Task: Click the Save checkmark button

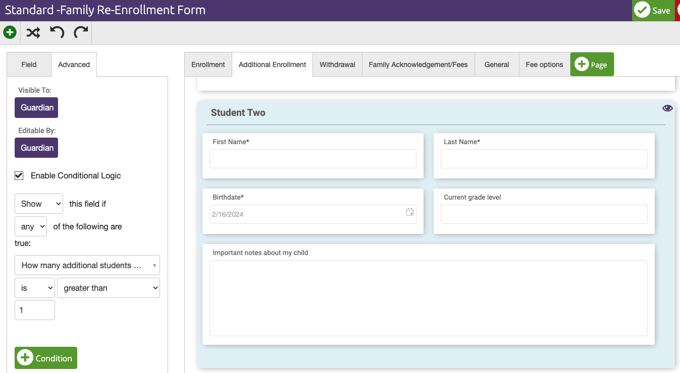Action: click(653, 10)
